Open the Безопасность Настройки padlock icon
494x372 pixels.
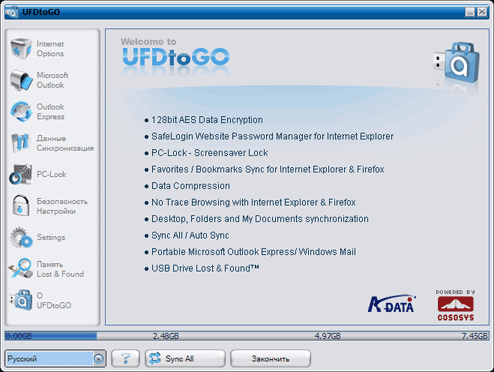pyautogui.click(x=21, y=206)
